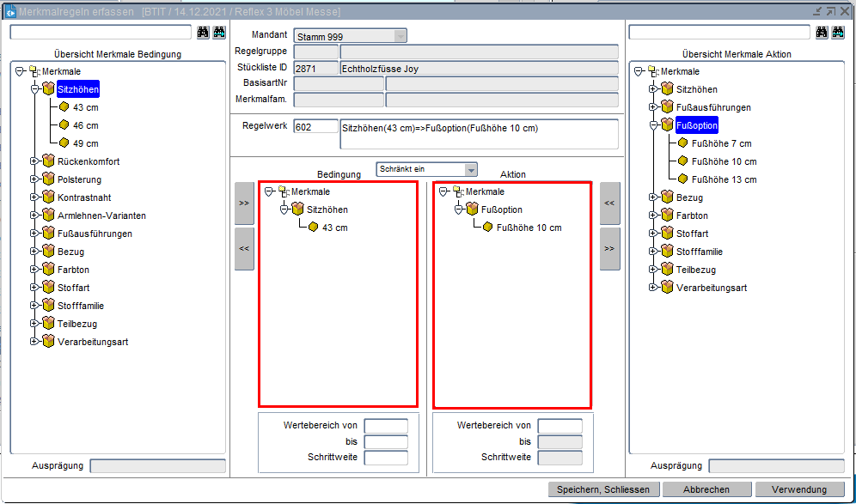Click the >> button beside the Bedingung box
Screen dimensions: 856x504
point(244,203)
